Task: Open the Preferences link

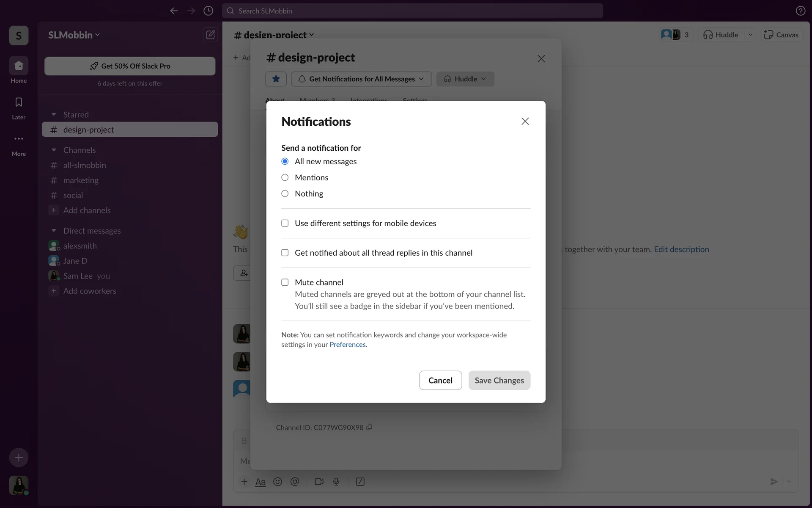Action: (x=347, y=345)
